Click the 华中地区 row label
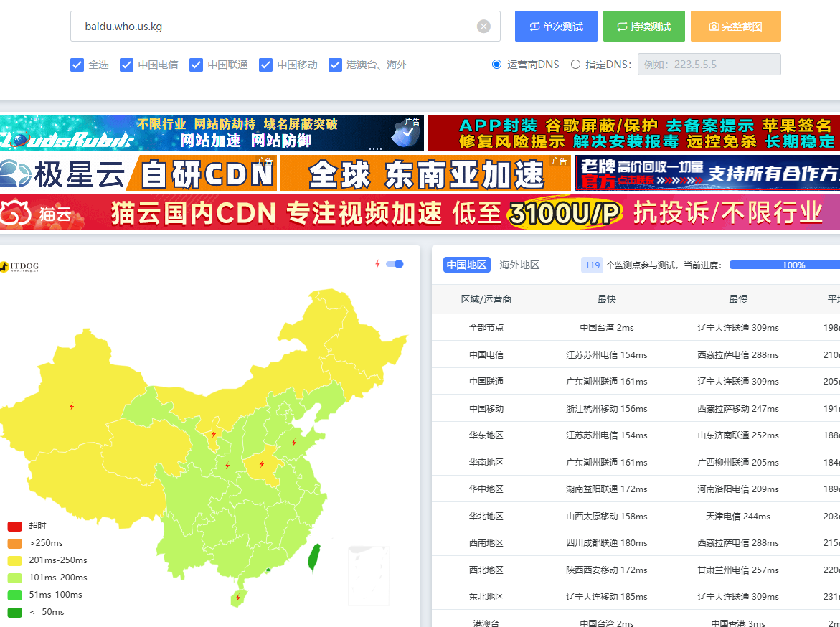Viewport: 840px width, 627px height. click(486, 489)
